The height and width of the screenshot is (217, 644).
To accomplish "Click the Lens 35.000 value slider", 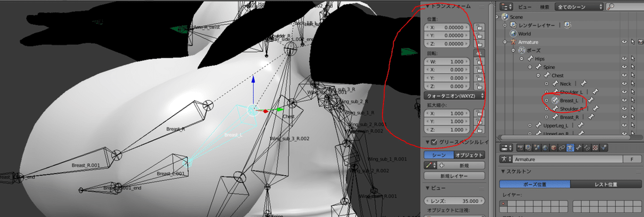I will (x=455, y=200).
